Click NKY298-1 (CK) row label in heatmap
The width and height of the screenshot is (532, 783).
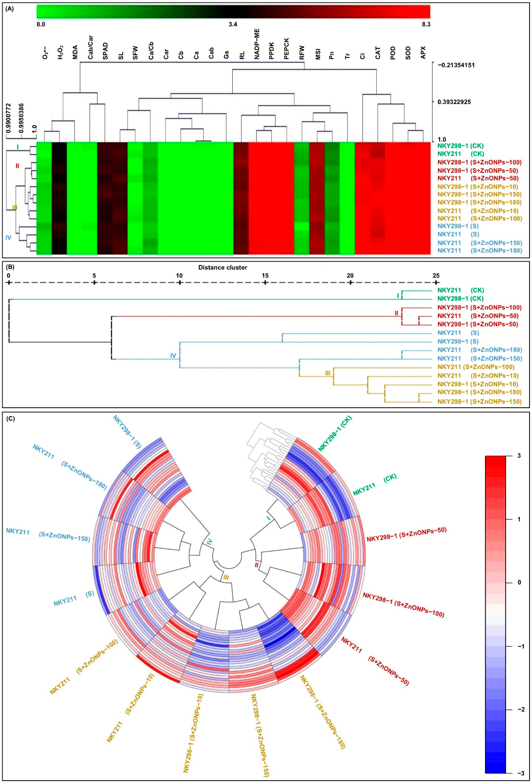pos(461,146)
